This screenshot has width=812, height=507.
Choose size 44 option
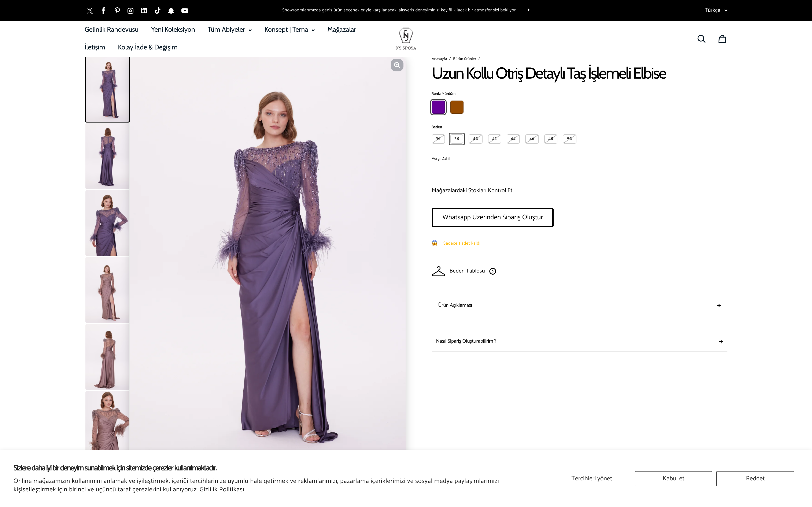click(513, 139)
